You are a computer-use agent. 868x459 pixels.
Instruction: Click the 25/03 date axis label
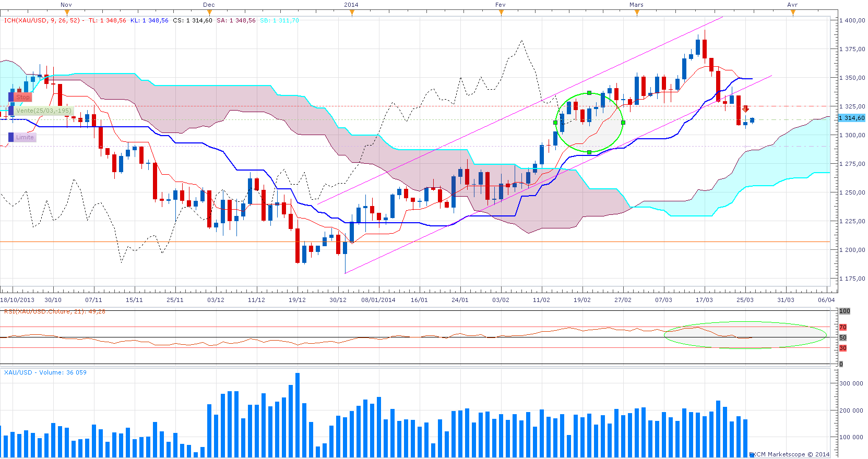[x=745, y=300]
